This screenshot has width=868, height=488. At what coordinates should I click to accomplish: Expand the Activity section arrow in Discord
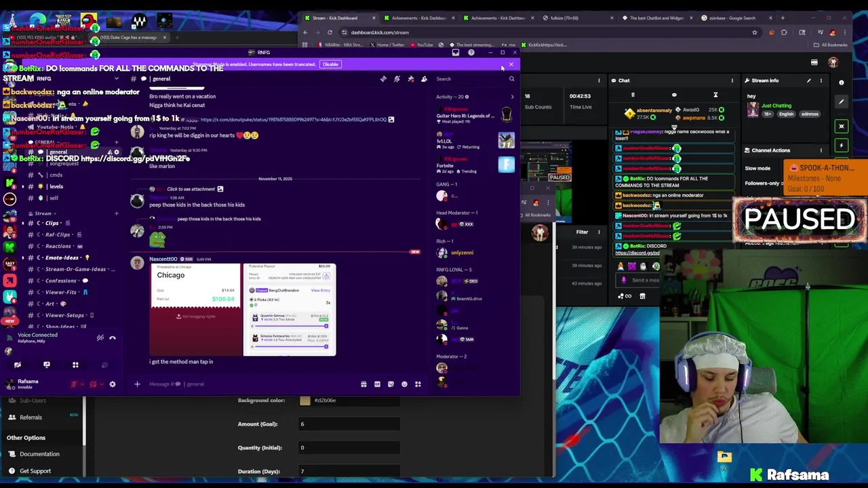click(x=512, y=97)
